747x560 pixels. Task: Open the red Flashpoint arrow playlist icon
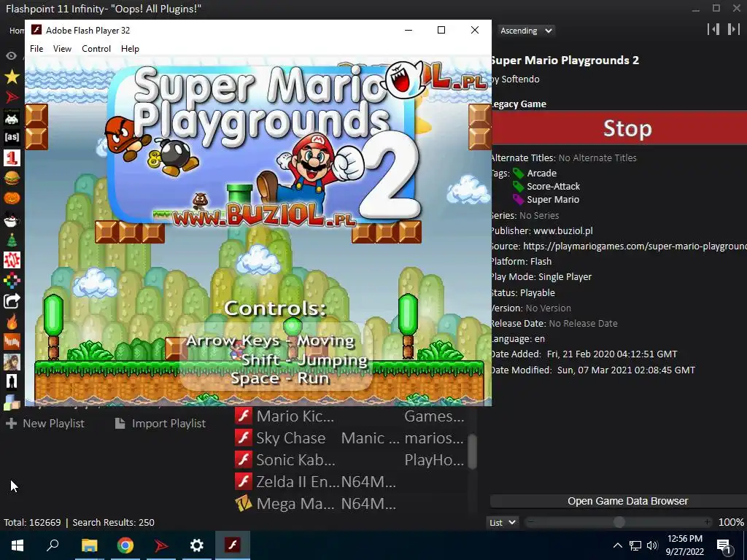coord(12,97)
